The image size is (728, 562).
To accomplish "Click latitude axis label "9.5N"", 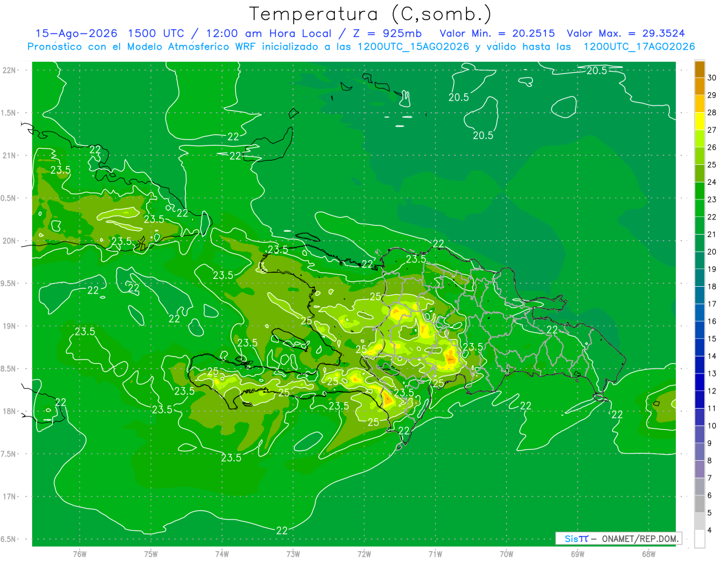I will [9, 283].
